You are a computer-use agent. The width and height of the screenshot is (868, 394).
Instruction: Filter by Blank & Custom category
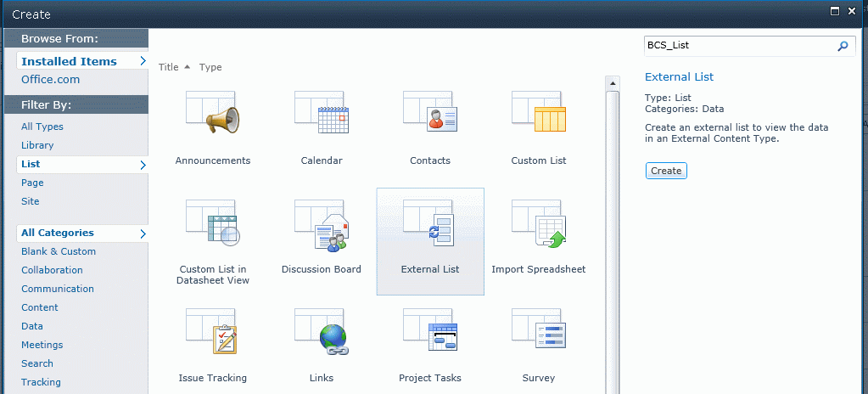pyautogui.click(x=59, y=251)
